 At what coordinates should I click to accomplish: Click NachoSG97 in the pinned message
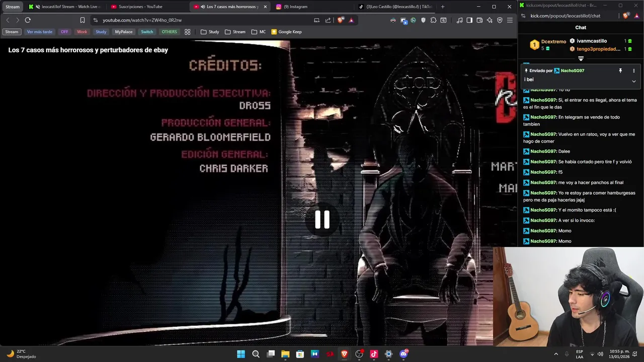point(573,71)
